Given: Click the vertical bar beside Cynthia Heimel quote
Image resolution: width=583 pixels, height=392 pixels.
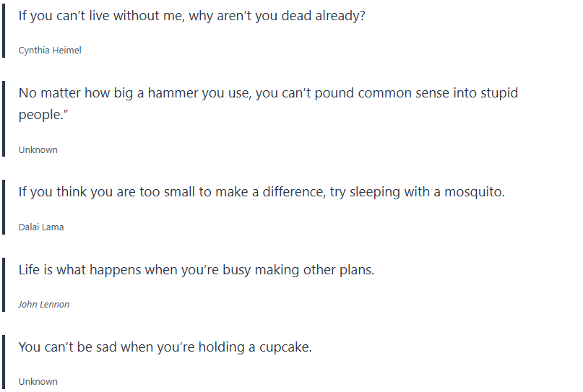Looking at the screenshot, I should tap(4, 31).
